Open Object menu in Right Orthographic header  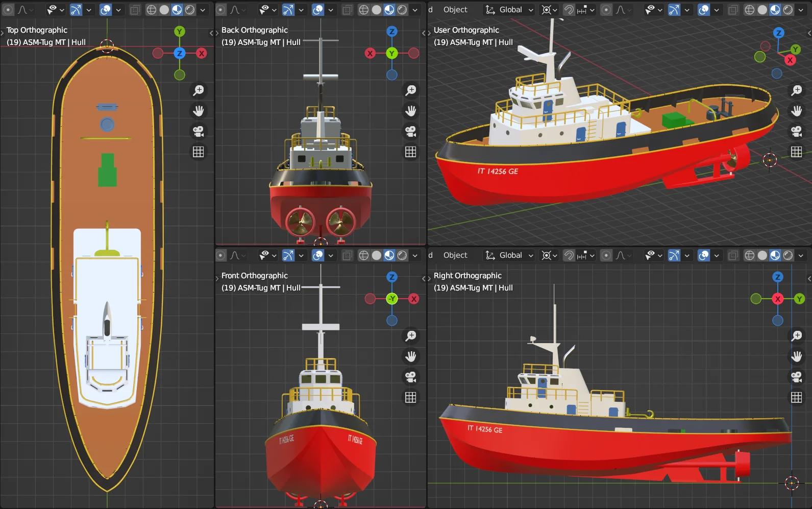coord(455,255)
